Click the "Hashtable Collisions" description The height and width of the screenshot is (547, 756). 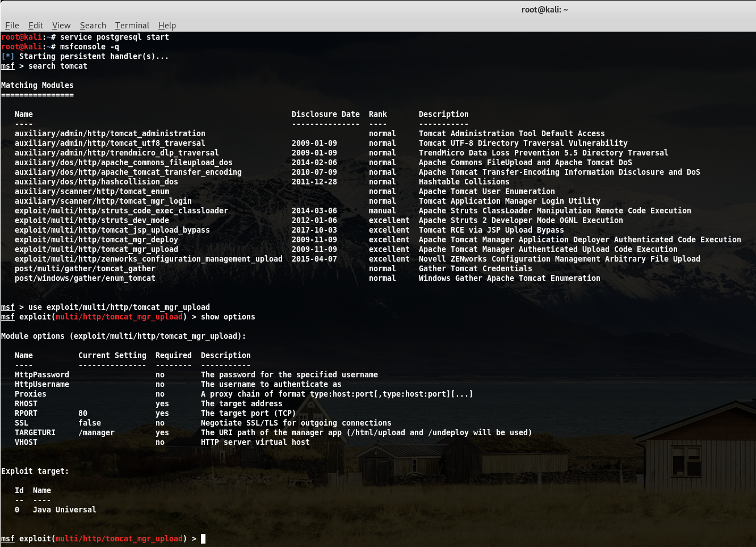[x=464, y=182]
